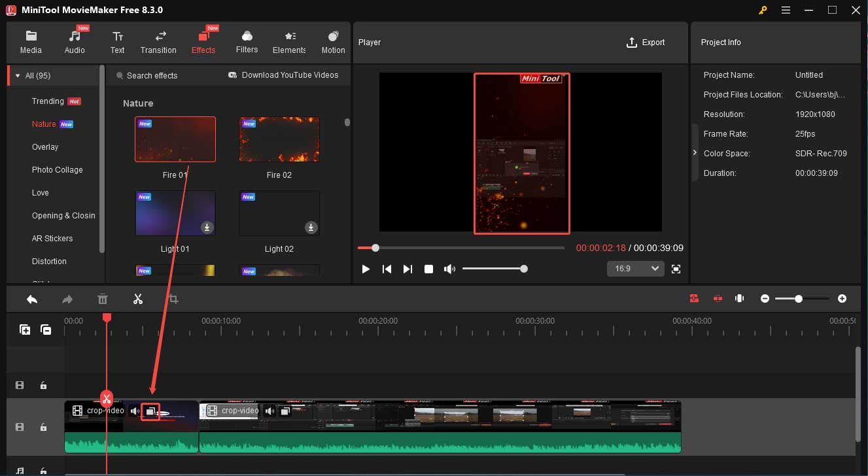Select the Fire 01 effect thumbnail
Screen dimensions: 868x476
click(175, 139)
